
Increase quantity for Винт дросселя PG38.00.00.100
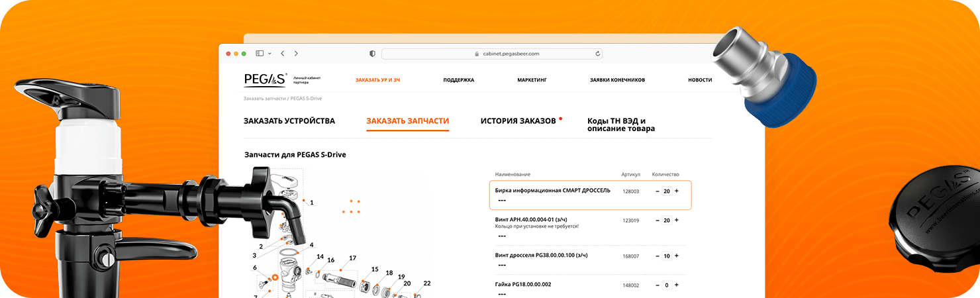click(676, 256)
